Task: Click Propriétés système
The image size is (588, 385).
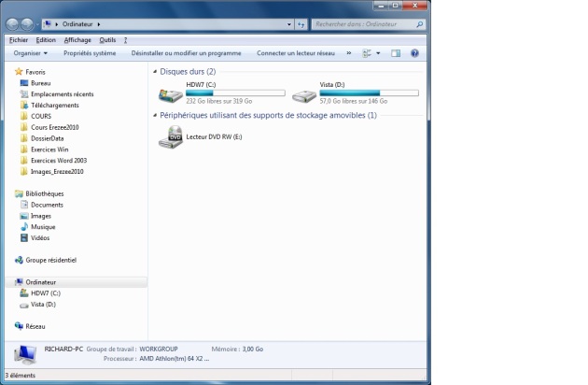Action: [x=90, y=53]
